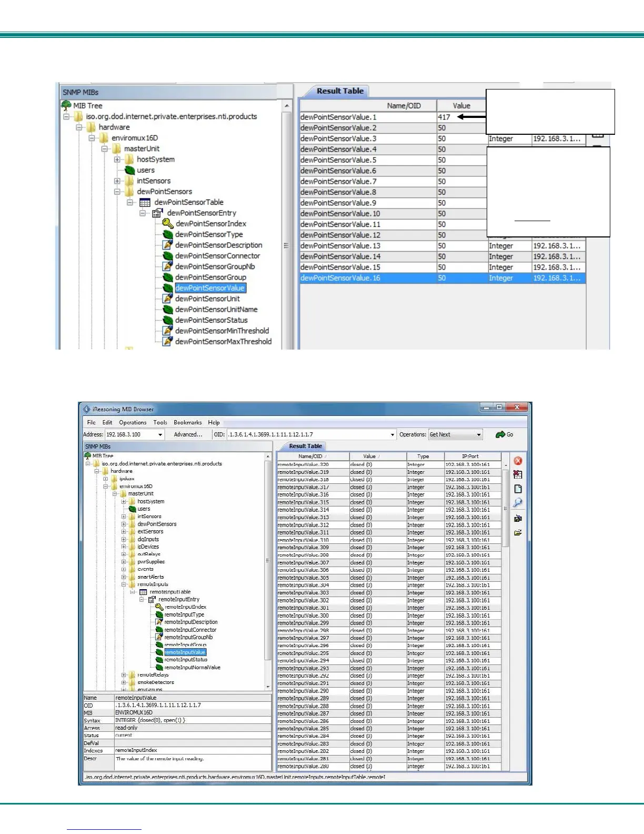Click the dewPointSensorMinThreshold pencil icon
Viewport: 644px width, 834px height.
click(168, 331)
